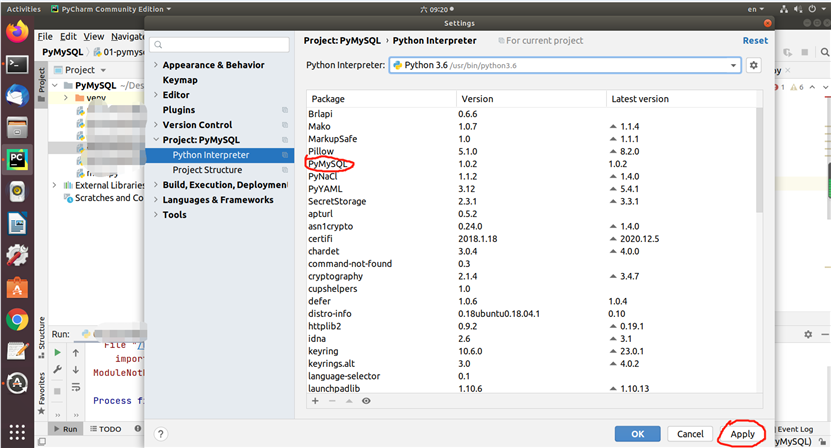This screenshot has width=831, height=448.
Task: Open Run panel gear settings icon
Action: pyautogui.click(x=808, y=335)
